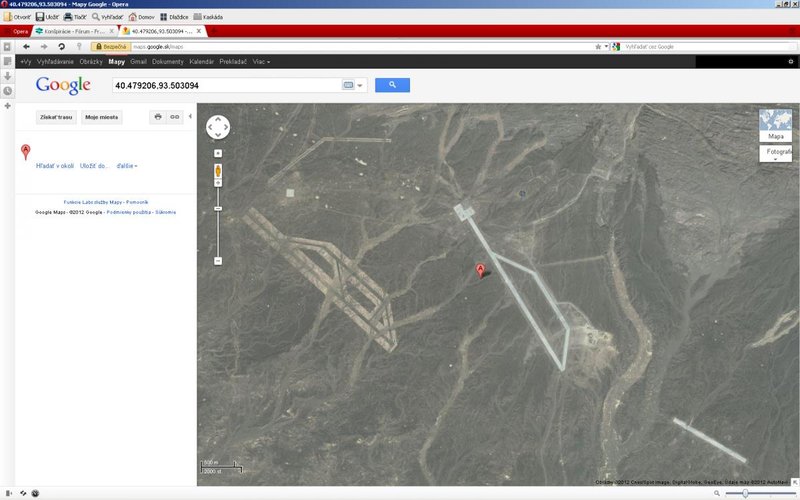The image size is (800, 500).
Task: Expand the 'ďalšie' dropdown link
Action: [127, 165]
